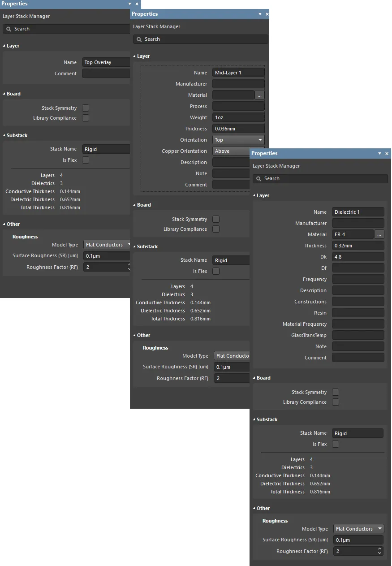This screenshot has width=392, height=566.
Task: Click the Resin input field
Action: pos(358,313)
